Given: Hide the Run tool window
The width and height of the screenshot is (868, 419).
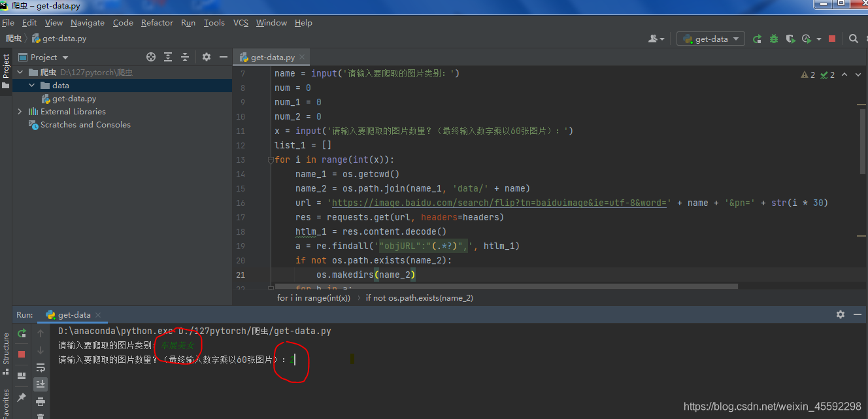Looking at the screenshot, I should 858,314.
